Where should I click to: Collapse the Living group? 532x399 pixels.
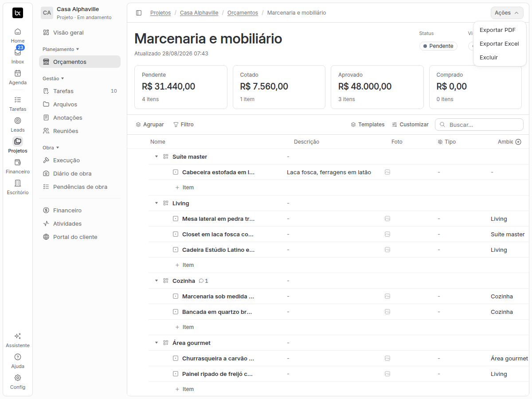156,203
